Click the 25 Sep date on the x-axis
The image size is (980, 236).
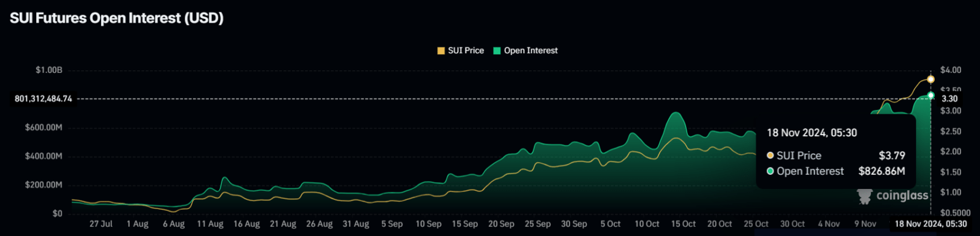click(x=537, y=224)
